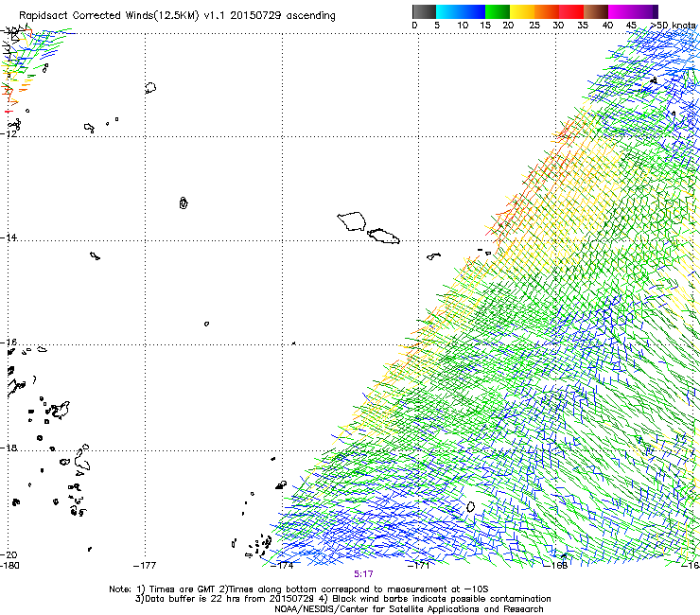Click the Upolu island outline east of Savai'i

(x=383, y=236)
